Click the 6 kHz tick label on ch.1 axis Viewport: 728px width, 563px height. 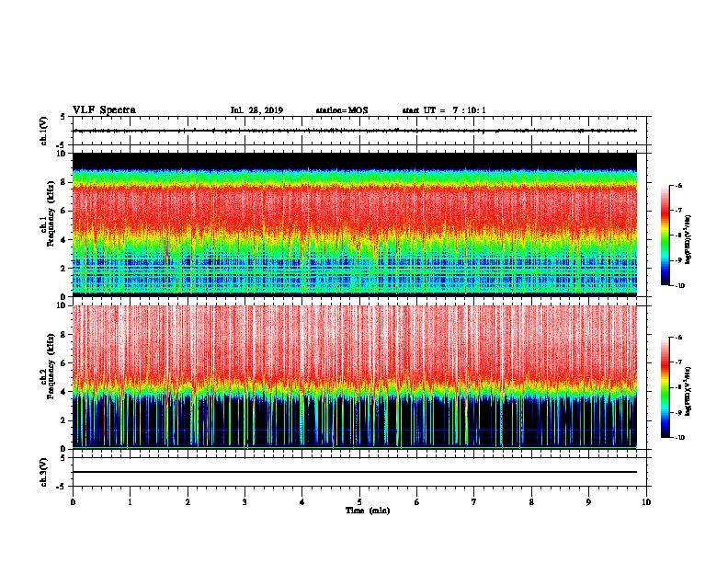[x=63, y=211]
